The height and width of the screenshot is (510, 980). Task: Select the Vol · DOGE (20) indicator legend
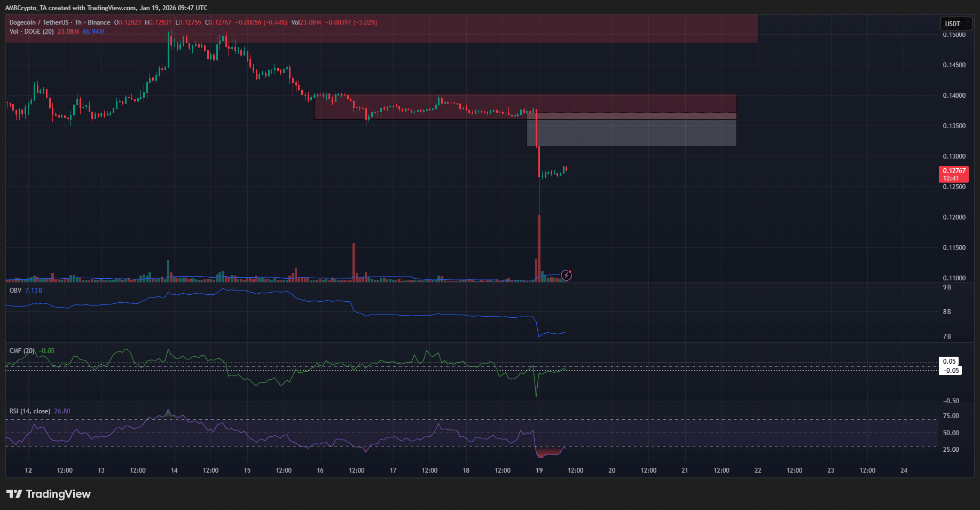pos(32,32)
